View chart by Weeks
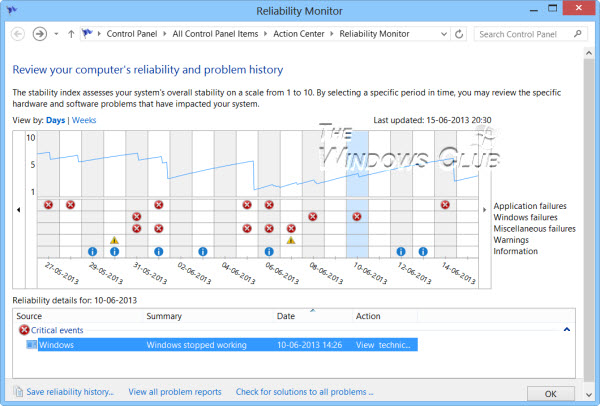600x406 pixels. (84, 120)
